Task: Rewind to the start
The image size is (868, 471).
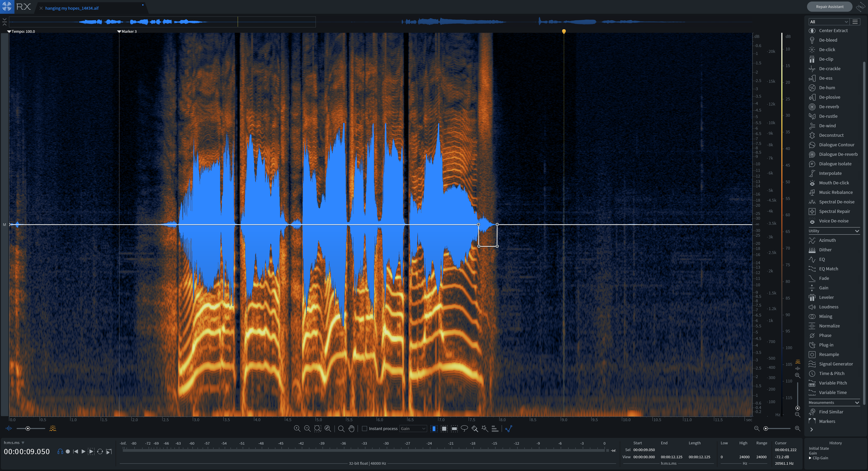Action: [x=75, y=451]
